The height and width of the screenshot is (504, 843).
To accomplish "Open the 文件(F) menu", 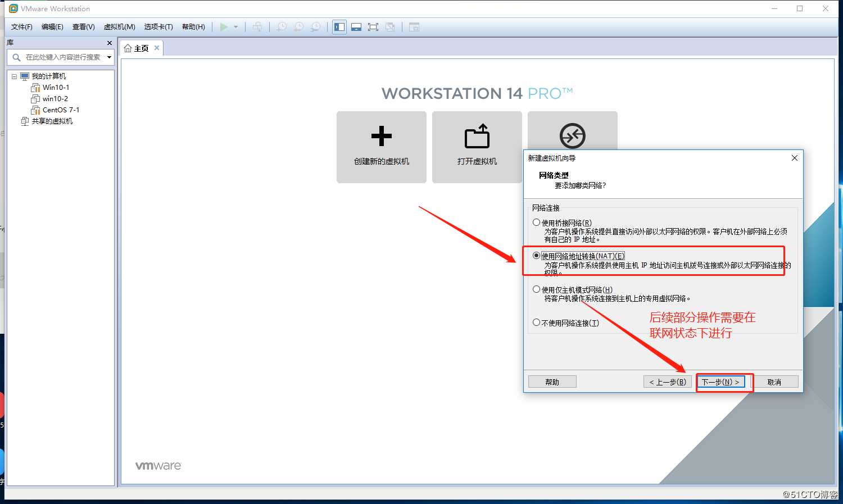I will [x=22, y=27].
